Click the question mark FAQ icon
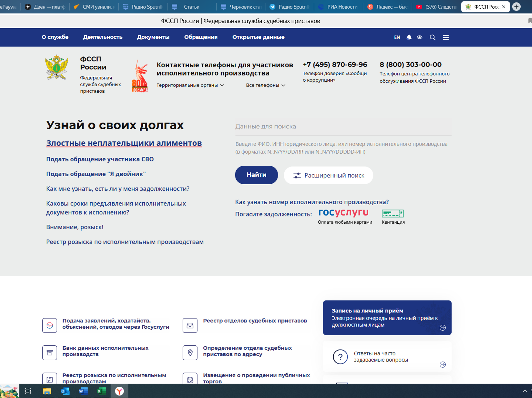This screenshot has height=398, width=532. pos(340,357)
